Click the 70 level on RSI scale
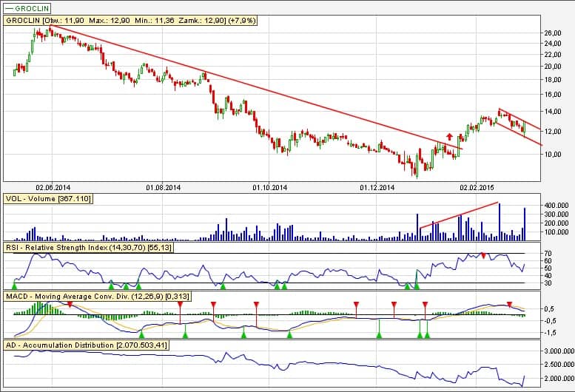The height and width of the screenshot is (392, 575). pos(548,254)
